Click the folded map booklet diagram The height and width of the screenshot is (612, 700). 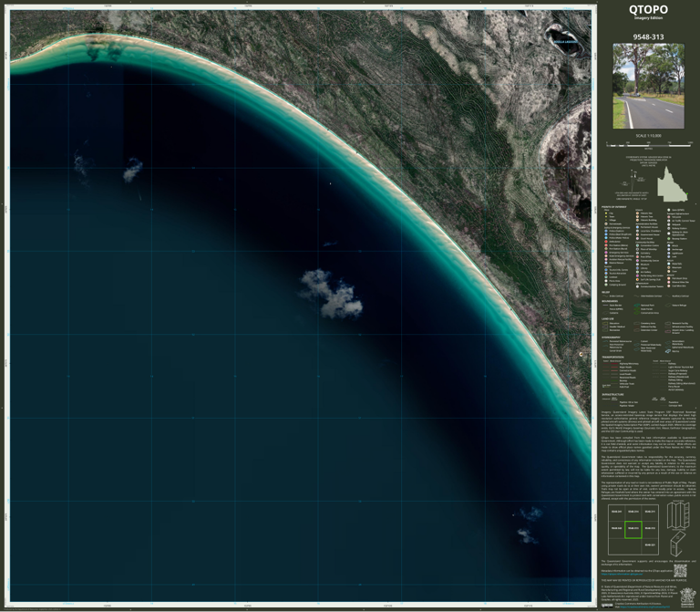(x=678, y=545)
